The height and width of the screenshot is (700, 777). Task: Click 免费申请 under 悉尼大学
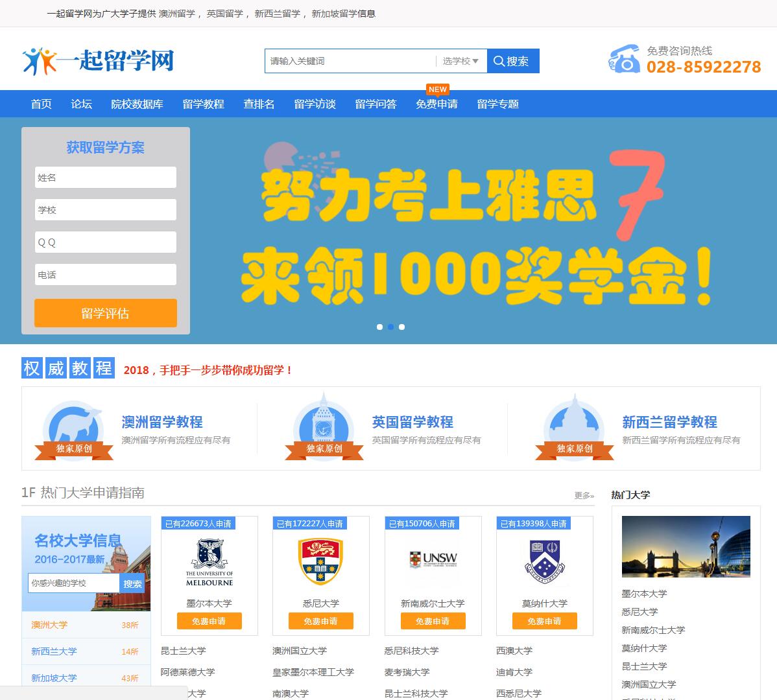coord(320,622)
